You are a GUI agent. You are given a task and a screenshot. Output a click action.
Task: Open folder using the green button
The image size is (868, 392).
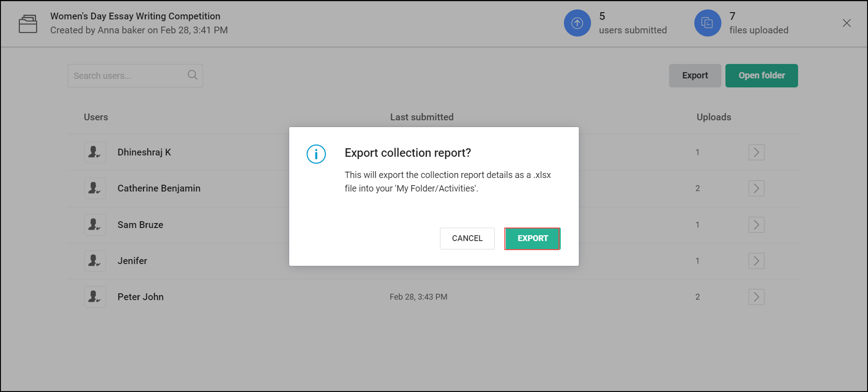tap(762, 76)
